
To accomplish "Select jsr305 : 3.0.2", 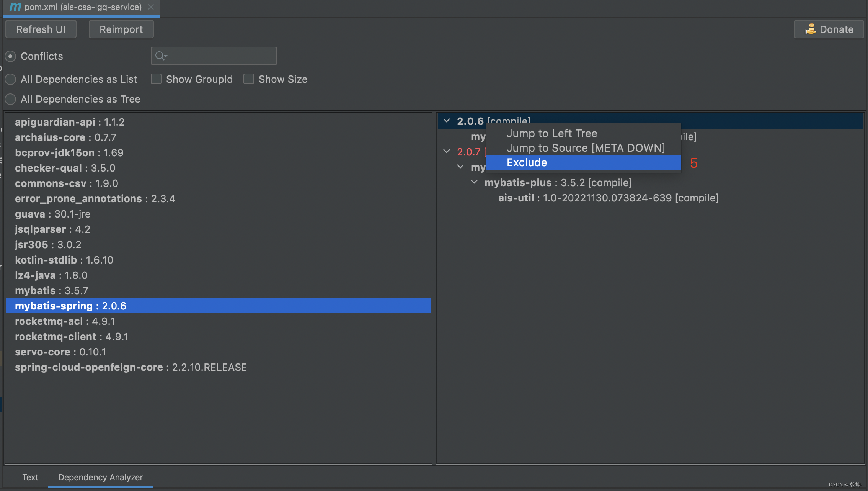I will click(x=219, y=244).
